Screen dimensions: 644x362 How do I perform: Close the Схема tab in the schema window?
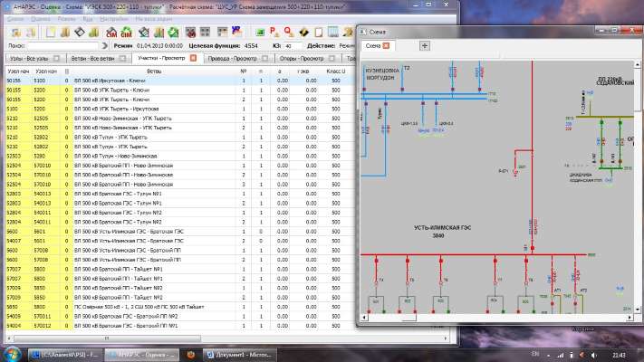pyautogui.click(x=386, y=45)
